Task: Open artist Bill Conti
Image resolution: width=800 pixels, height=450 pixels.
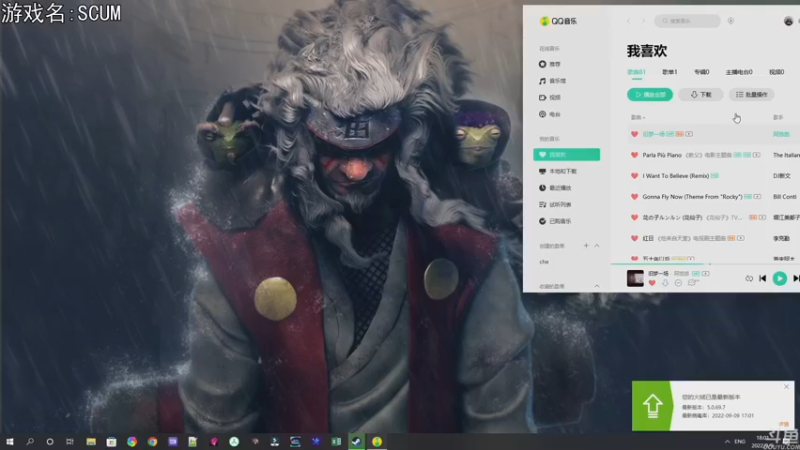Action: pyautogui.click(x=785, y=196)
